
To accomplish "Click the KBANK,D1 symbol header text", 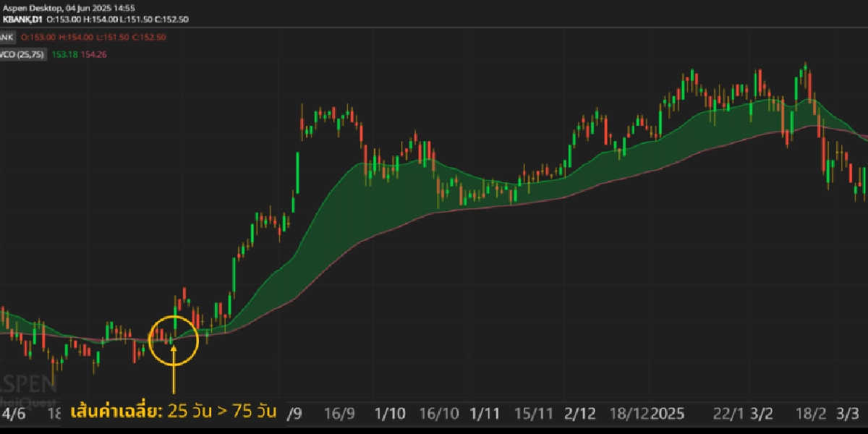I will point(22,20).
